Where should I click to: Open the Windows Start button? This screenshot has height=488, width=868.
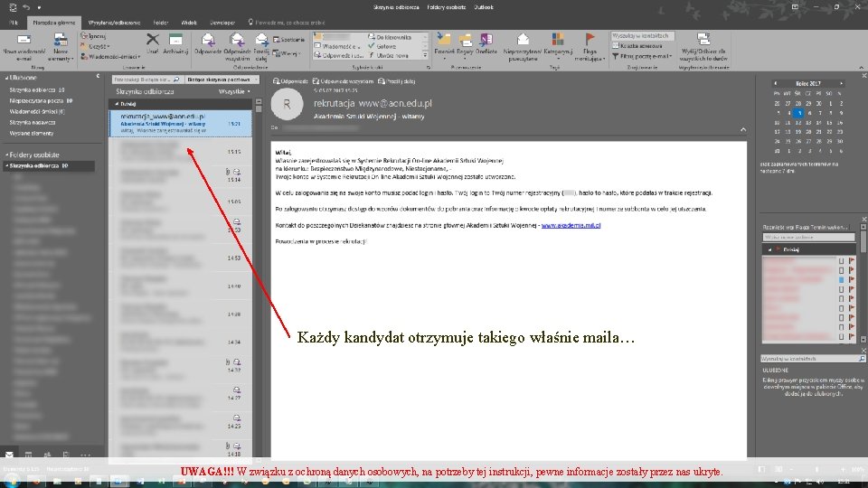[x=12, y=482]
